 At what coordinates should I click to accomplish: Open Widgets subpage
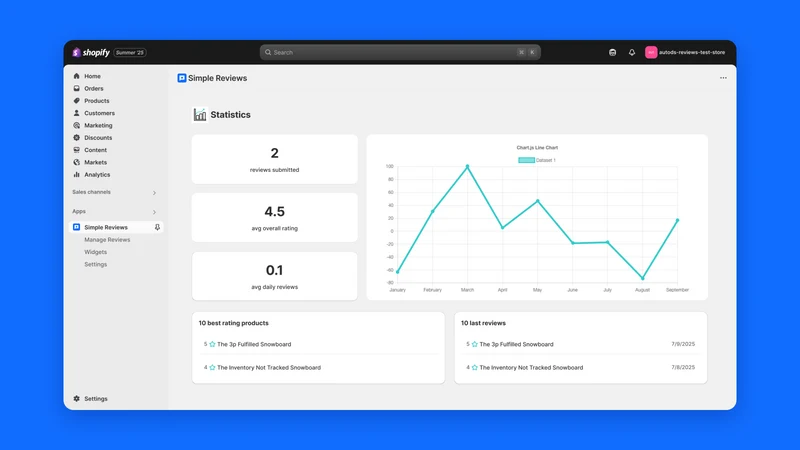(95, 252)
